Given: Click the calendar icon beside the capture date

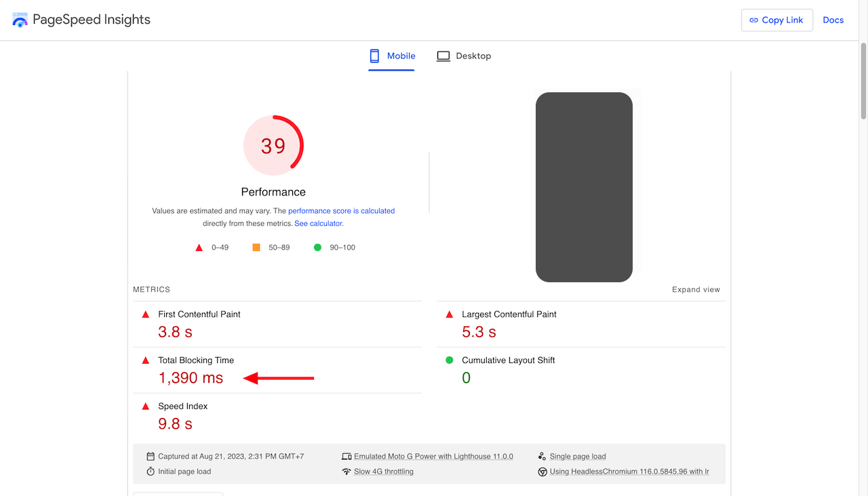Looking at the screenshot, I should 151,457.
